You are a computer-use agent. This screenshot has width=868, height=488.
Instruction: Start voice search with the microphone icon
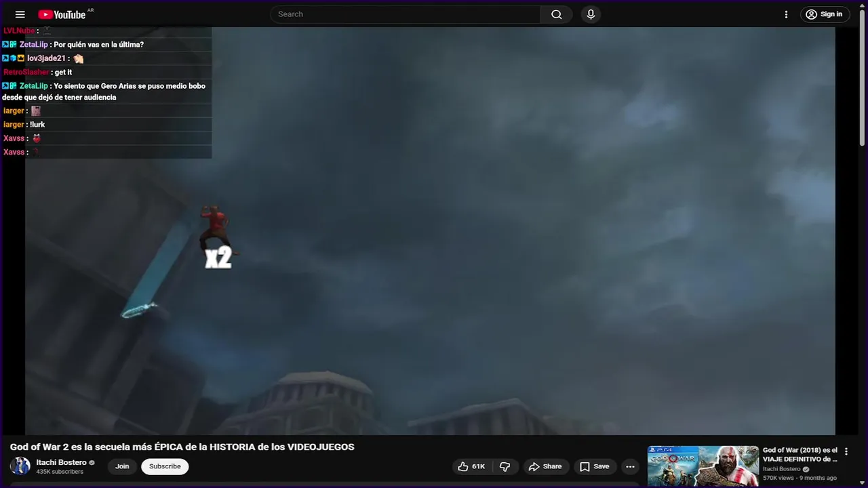pyautogui.click(x=591, y=14)
